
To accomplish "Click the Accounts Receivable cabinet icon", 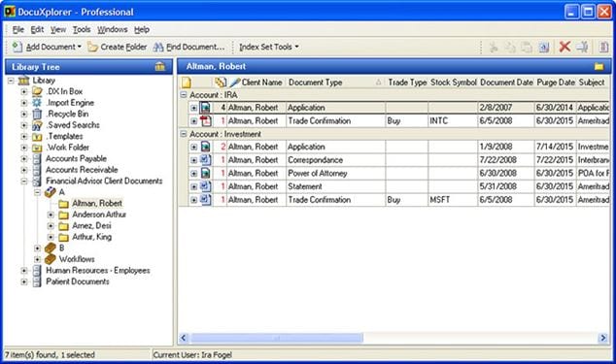I will (37, 170).
